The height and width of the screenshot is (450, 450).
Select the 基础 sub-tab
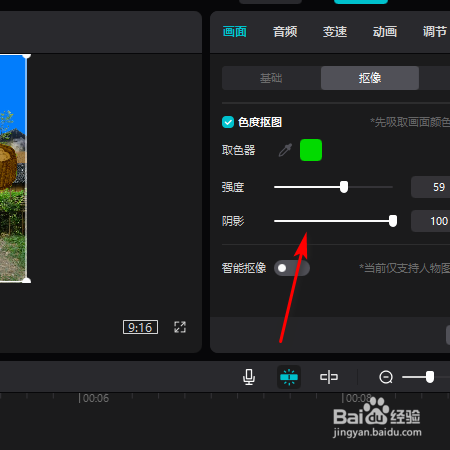coord(271,78)
